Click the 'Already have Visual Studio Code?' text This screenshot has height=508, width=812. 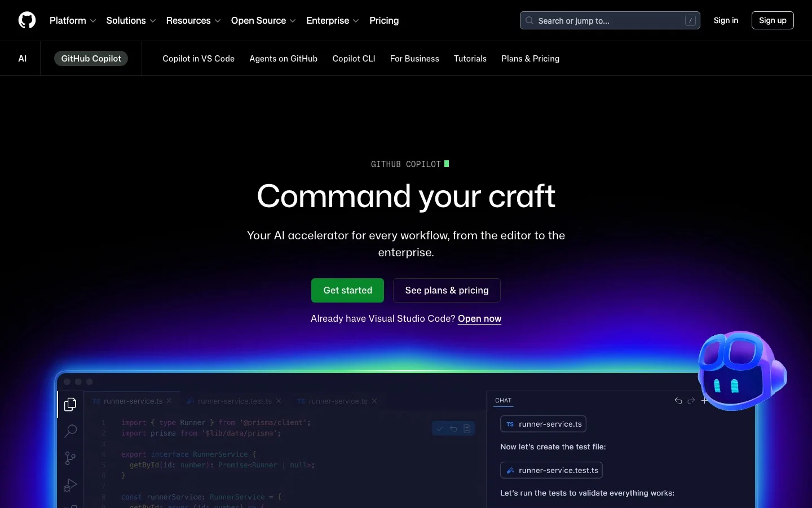click(x=383, y=318)
